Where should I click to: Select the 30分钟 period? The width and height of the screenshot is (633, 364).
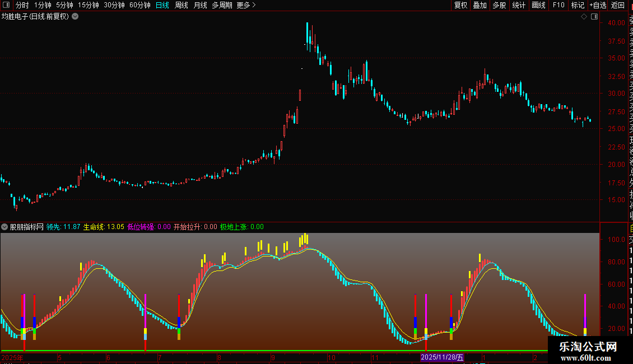[x=114, y=5]
